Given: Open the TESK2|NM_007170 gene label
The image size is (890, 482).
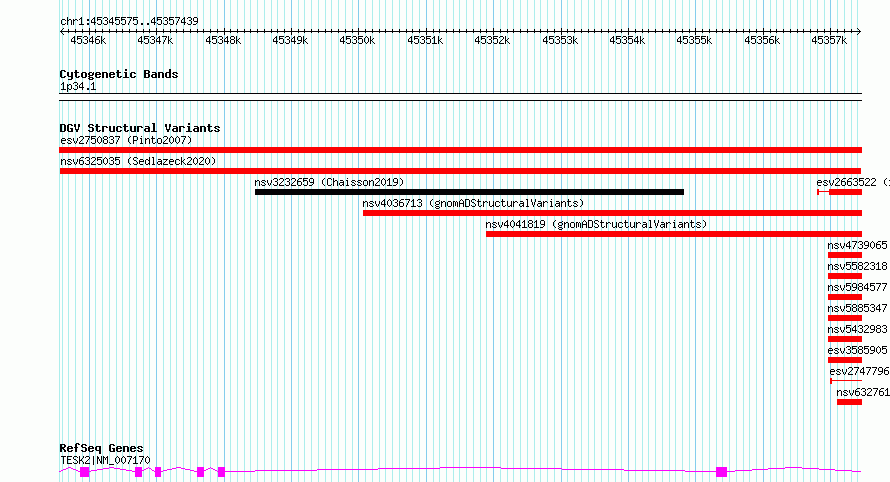Looking at the screenshot, I should point(105,460).
